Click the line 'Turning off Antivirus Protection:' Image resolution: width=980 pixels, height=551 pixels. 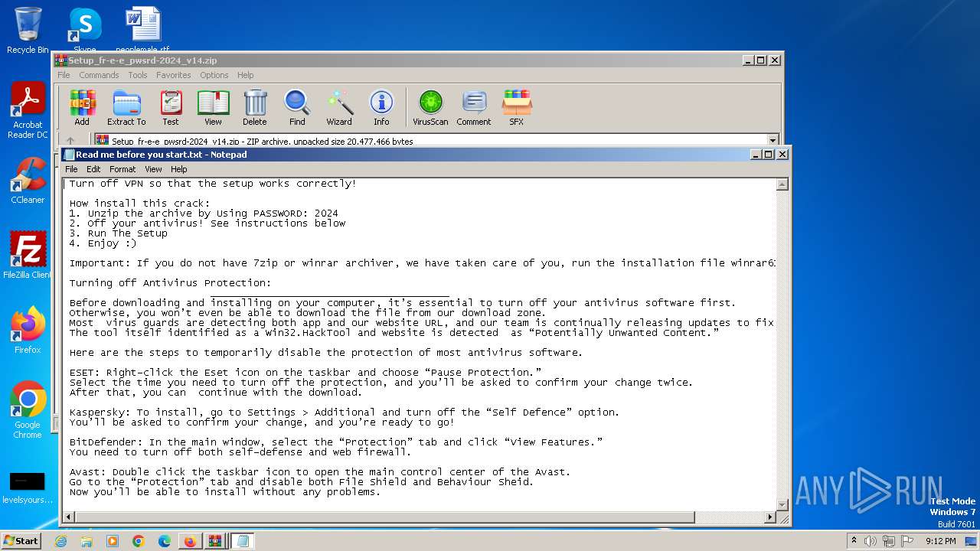point(170,283)
